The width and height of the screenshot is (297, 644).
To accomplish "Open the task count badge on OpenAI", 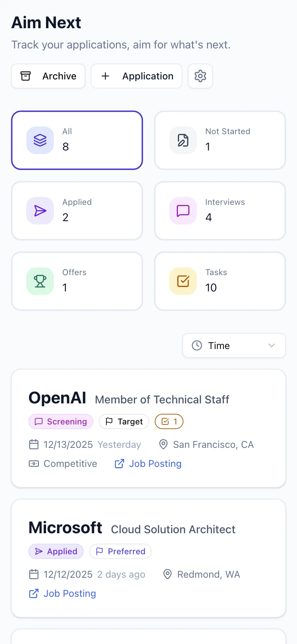I will pos(169,422).
